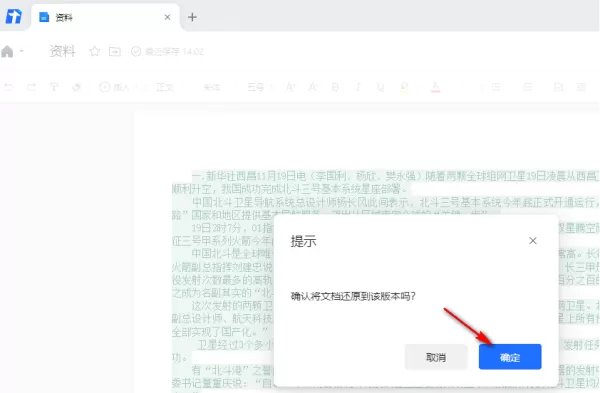Image resolution: width=600 pixels, height=393 pixels.
Task: Close the 提示 dialog with X
Action: point(533,241)
